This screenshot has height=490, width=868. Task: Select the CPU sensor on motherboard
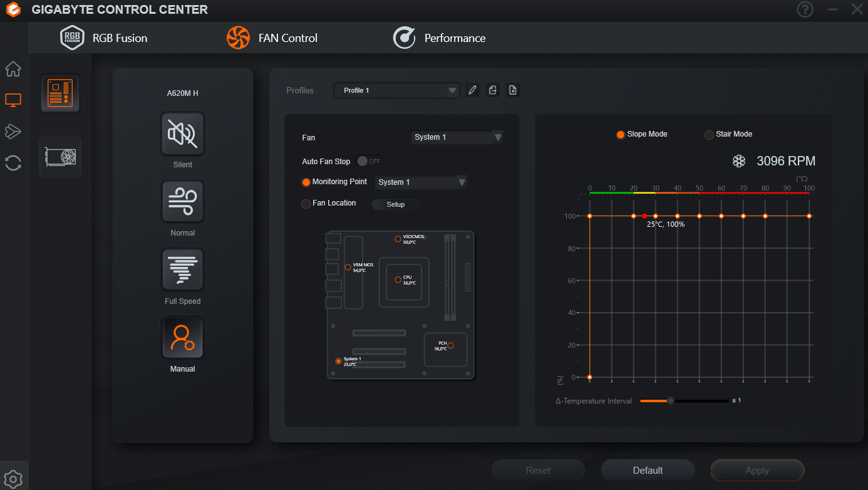pos(398,279)
